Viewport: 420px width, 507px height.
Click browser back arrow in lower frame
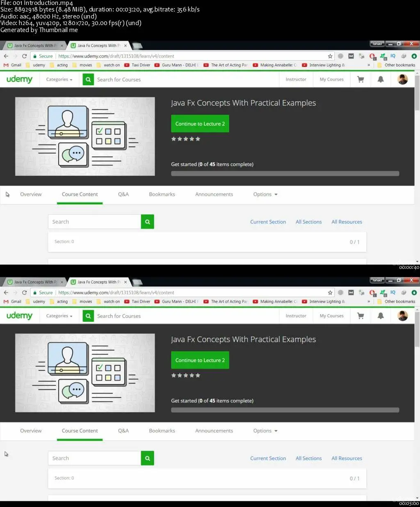(x=6, y=293)
